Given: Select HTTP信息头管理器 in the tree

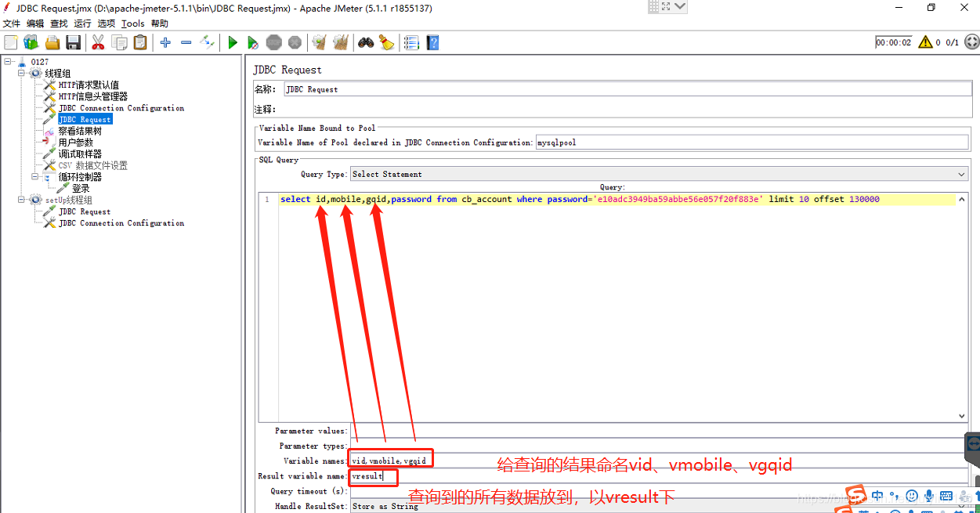Looking at the screenshot, I should pos(93,96).
